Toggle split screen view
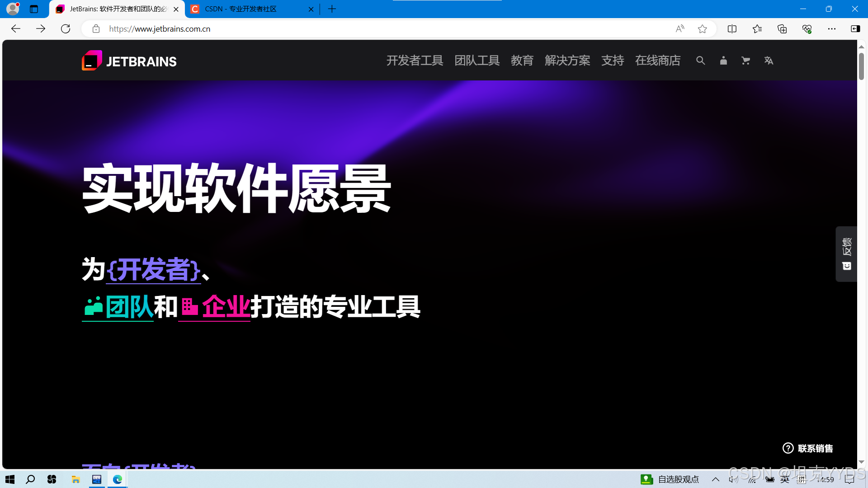Viewport: 868px width, 488px height. pos(732,29)
